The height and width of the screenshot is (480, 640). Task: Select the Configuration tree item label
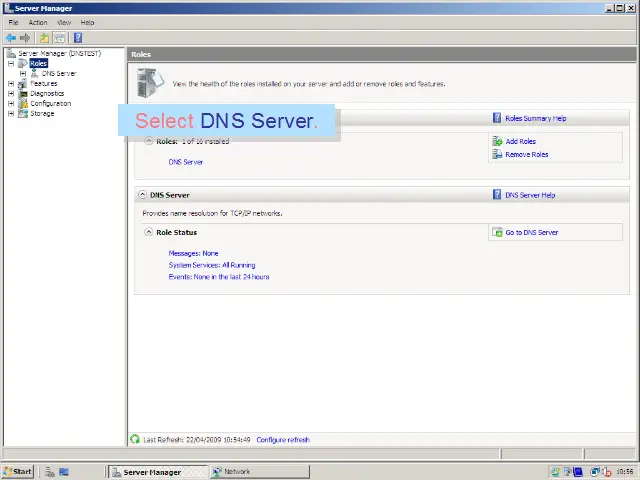tap(51, 103)
